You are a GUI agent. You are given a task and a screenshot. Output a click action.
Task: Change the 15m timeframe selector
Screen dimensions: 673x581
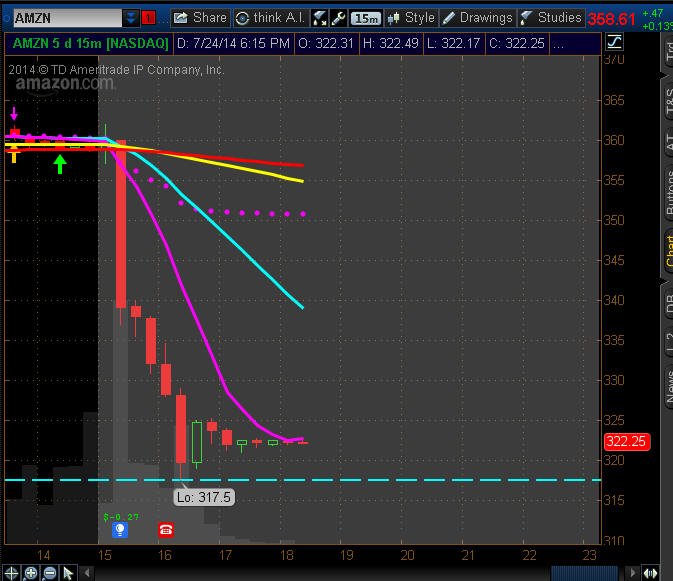[366, 18]
